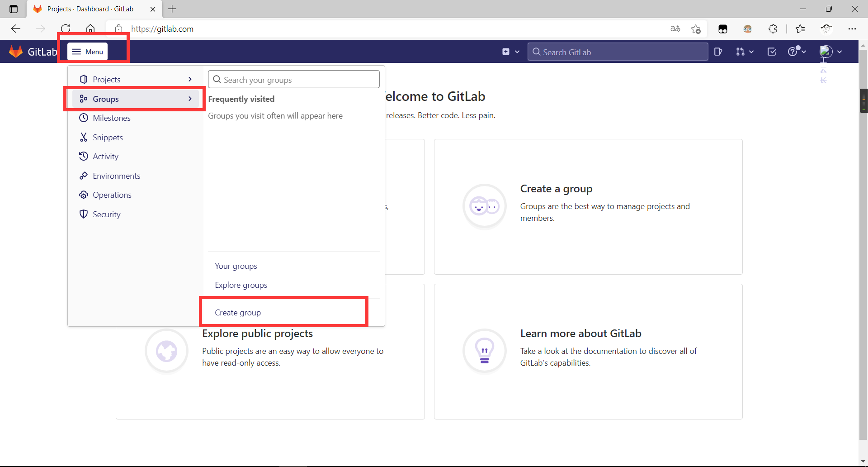Open the user avatar profile menu
The image size is (868, 467).
point(830,52)
